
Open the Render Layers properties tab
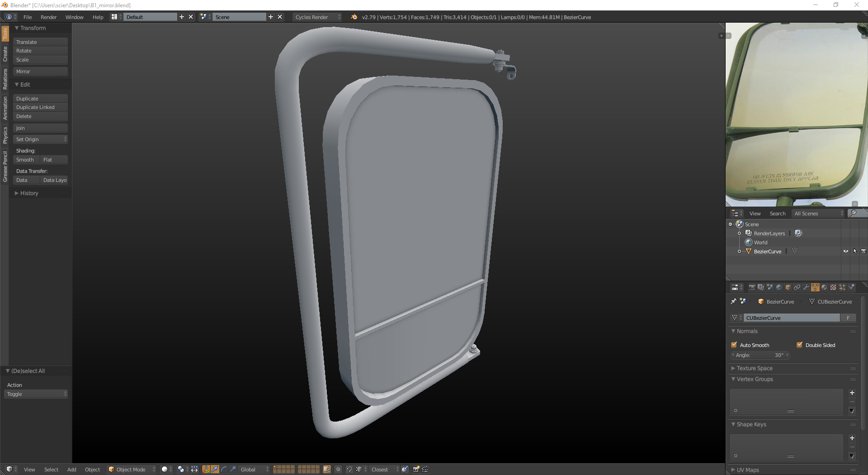coord(761,287)
